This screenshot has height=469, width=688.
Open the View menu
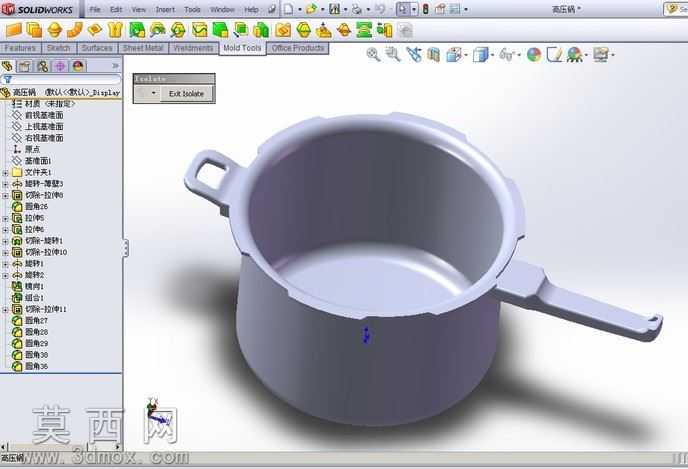[x=139, y=9]
